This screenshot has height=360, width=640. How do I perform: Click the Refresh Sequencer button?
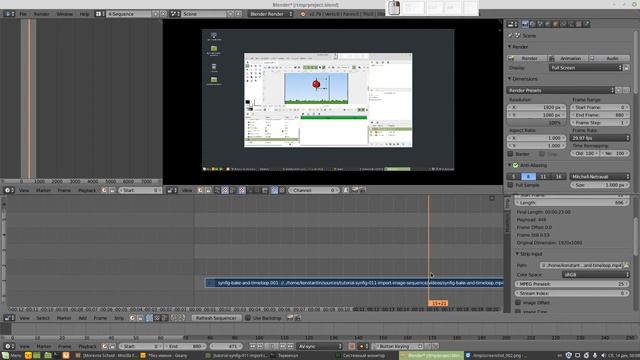(x=216, y=318)
